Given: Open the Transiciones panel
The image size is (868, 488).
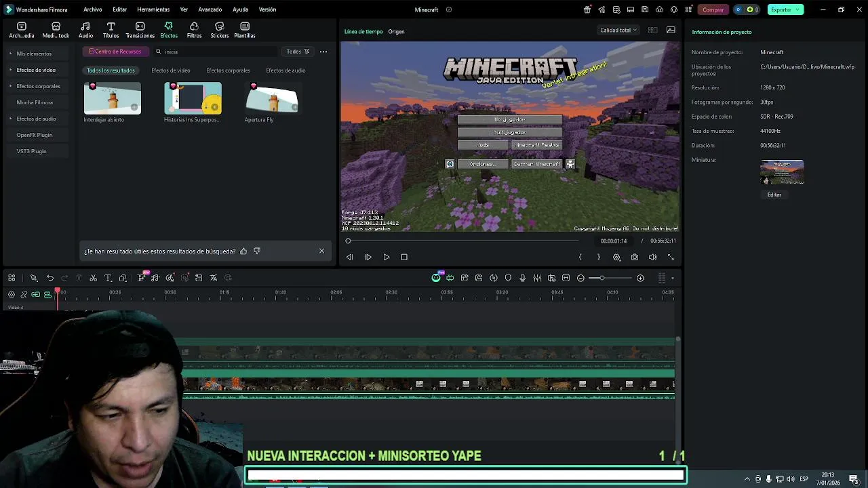Looking at the screenshot, I should point(140,30).
